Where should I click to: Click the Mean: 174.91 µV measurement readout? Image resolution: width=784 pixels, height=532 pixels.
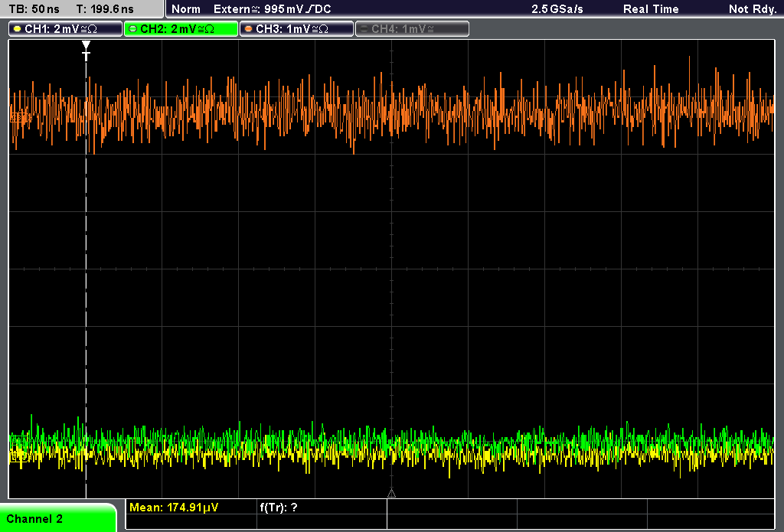(174, 508)
